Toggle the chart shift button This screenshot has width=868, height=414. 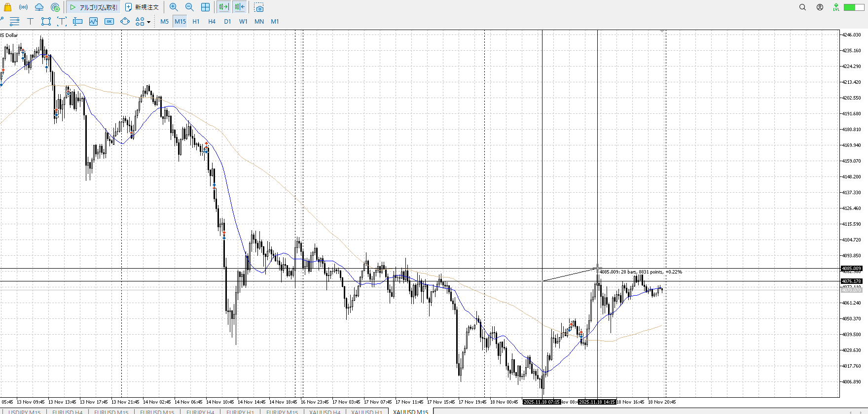click(x=240, y=7)
